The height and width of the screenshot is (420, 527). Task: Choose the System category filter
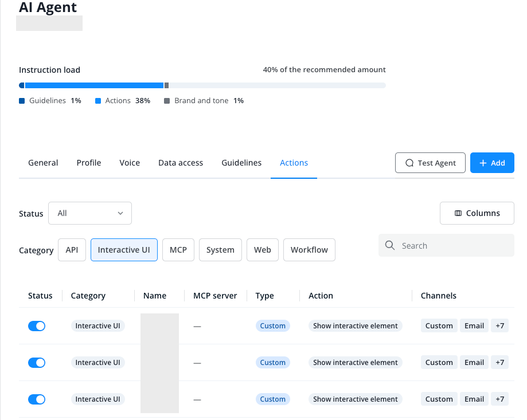point(220,250)
